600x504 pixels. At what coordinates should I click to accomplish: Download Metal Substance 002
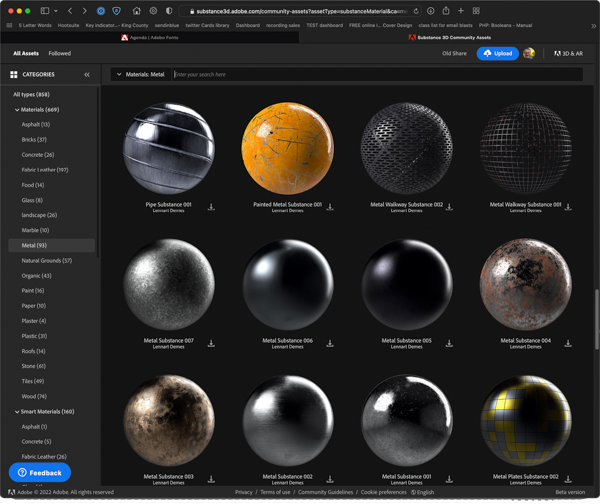[330, 479]
